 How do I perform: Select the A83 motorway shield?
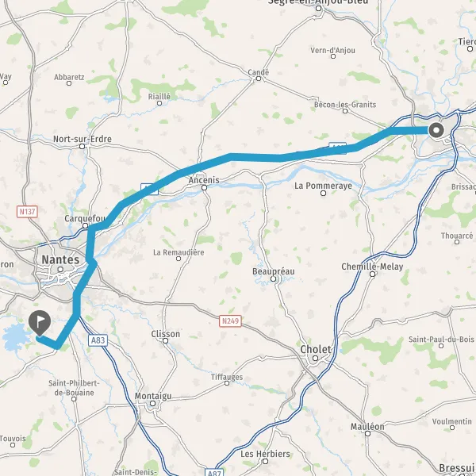click(x=98, y=340)
